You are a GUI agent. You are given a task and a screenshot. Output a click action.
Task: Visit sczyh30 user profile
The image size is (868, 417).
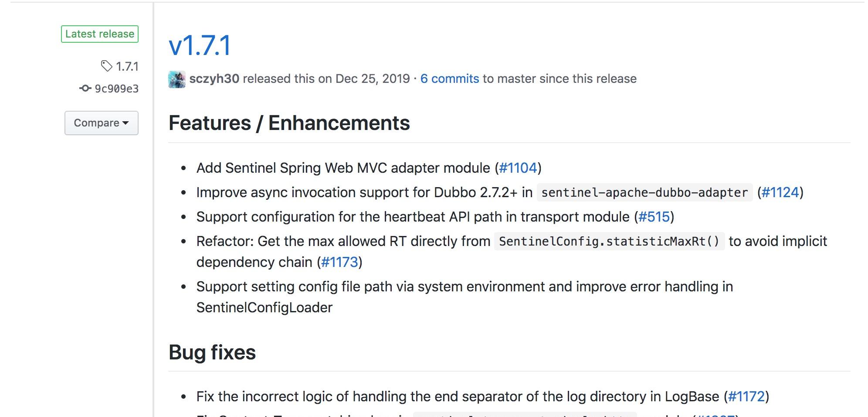[214, 79]
